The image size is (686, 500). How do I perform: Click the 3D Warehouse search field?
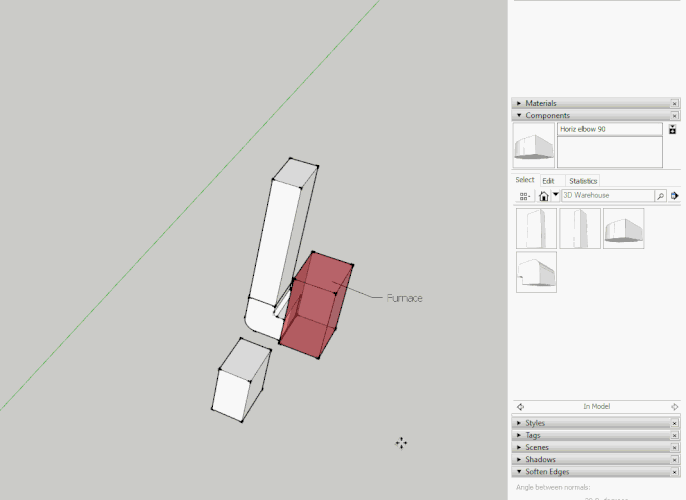point(608,196)
